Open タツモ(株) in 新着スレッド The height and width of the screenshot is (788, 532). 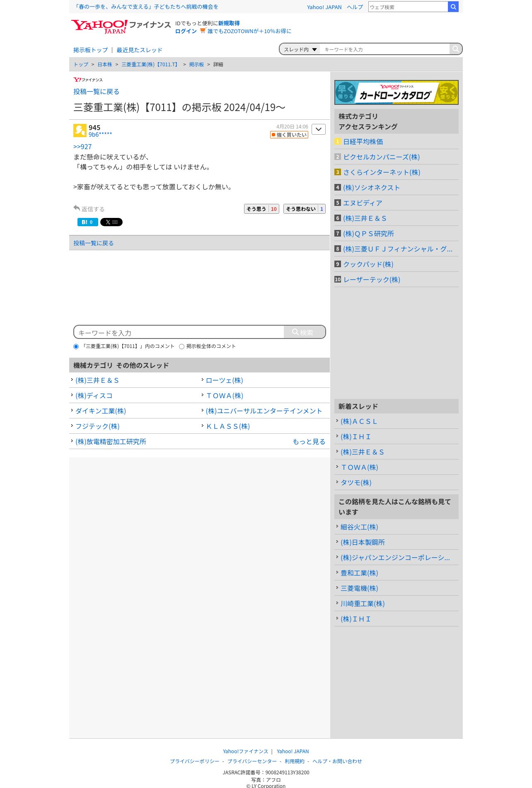tap(356, 483)
